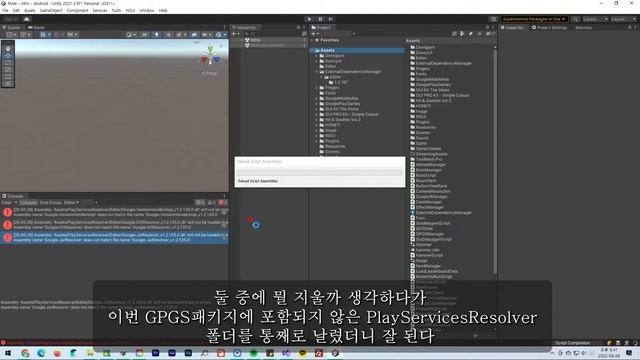Image resolution: width=640 pixels, height=360 pixels.
Task: Select the Rotate tool in Scene overlay
Action: pyautogui.click(x=8, y=62)
